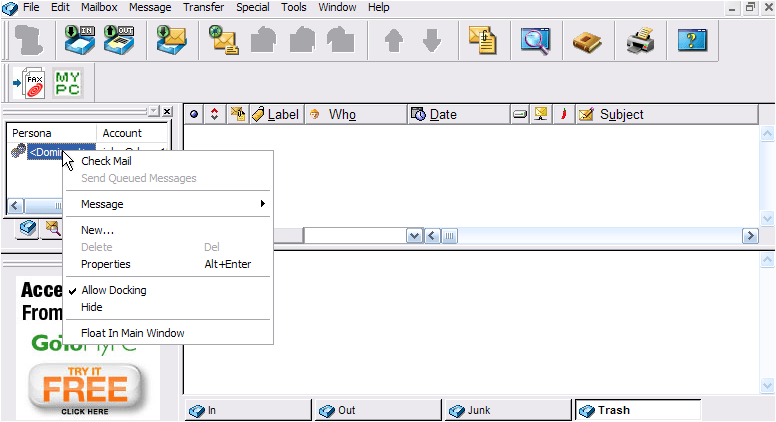The height and width of the screenshot is (422, 776).
Task: Click the mailboxes tab icon under Persona panel
Action: point(28,228)
